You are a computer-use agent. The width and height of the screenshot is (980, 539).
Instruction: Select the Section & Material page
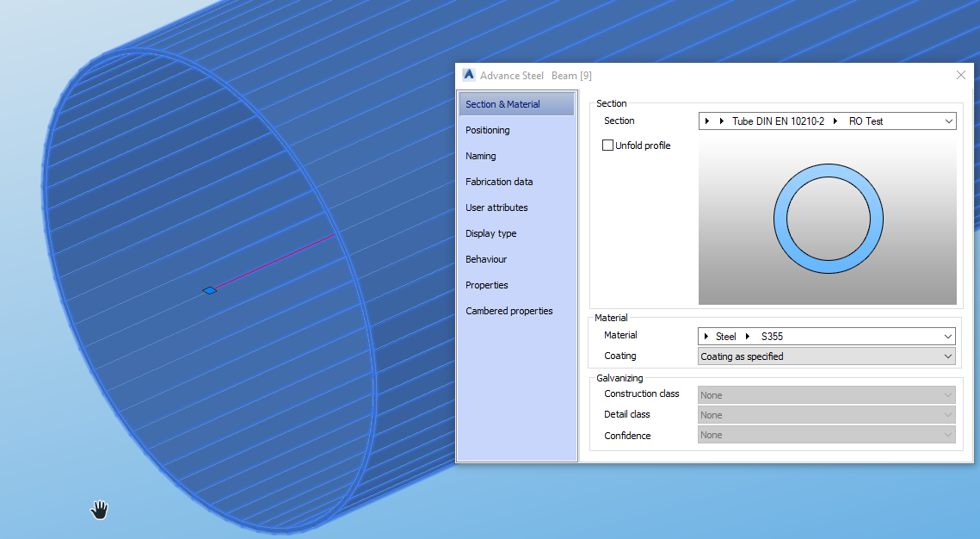pyautogui.click(x=502, y=103)
